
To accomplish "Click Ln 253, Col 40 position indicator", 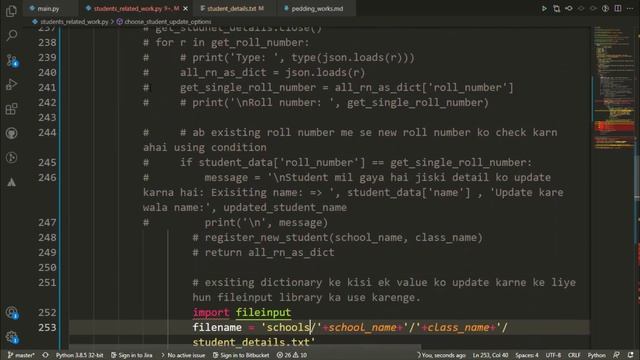I will (x=490, y=355).
